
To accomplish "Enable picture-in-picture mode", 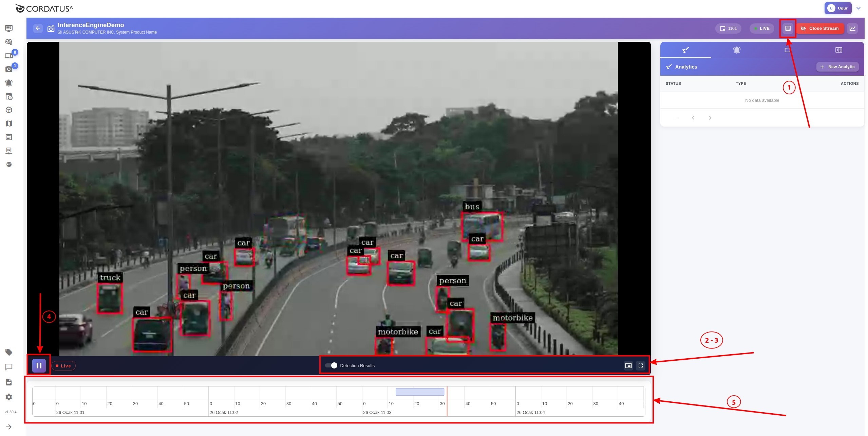I will coord(628,365).
